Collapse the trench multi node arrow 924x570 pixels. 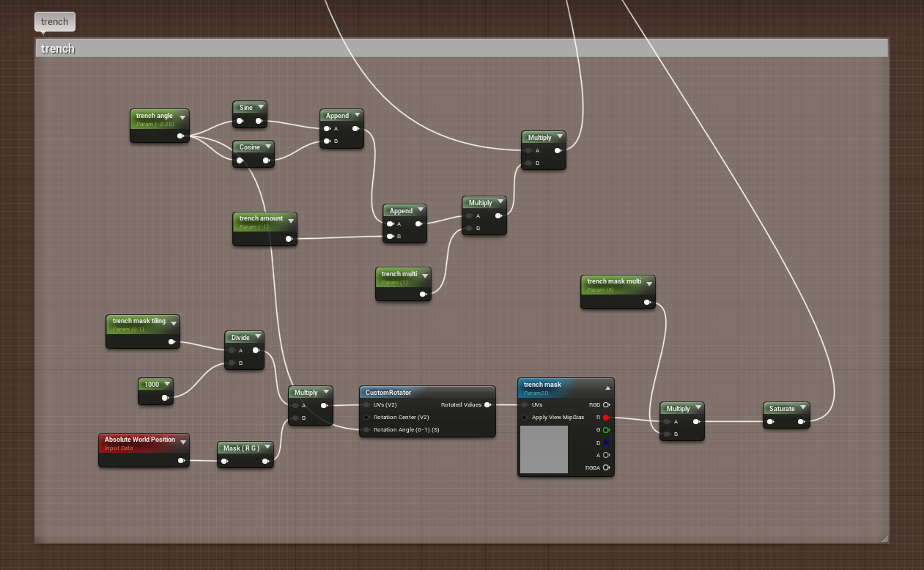pyautogui.click(x=424, y=275)
